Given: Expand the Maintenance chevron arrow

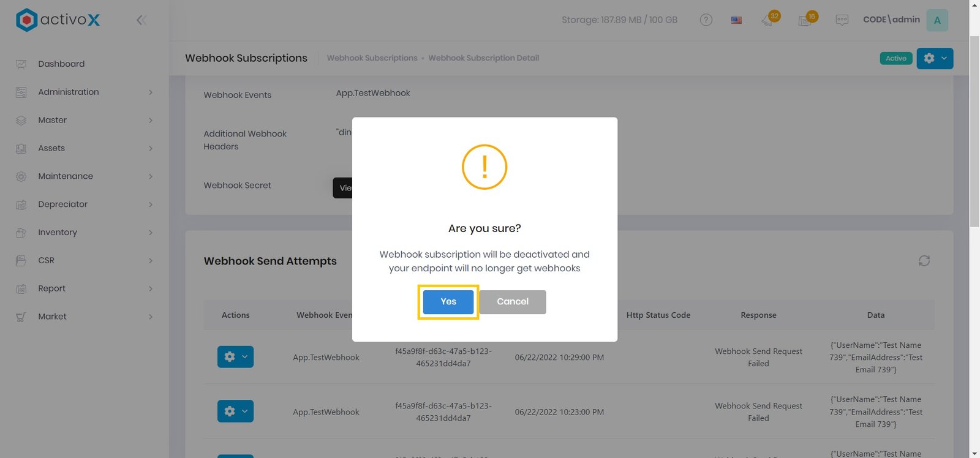Looking at the screenshot, I should tap(151, 176).
